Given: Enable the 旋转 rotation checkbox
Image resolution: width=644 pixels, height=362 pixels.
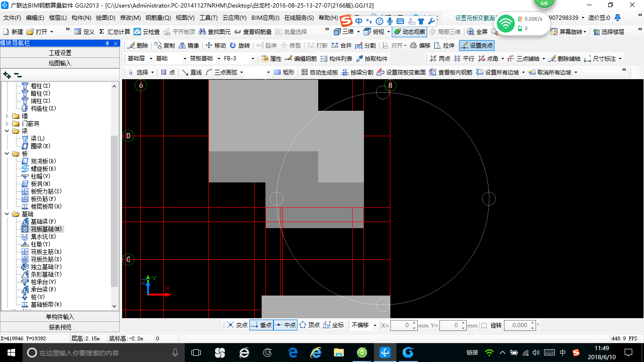Looking at the screenshot, I should (484, 325).
